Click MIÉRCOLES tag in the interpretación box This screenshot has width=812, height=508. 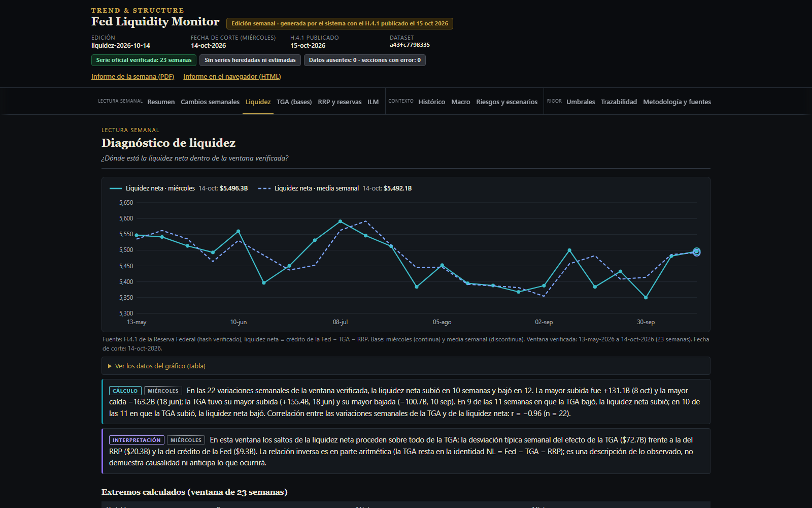[x=186, y=440]
